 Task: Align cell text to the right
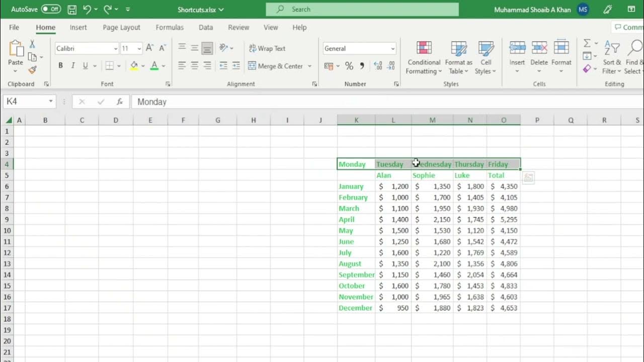tap(207, 66)
